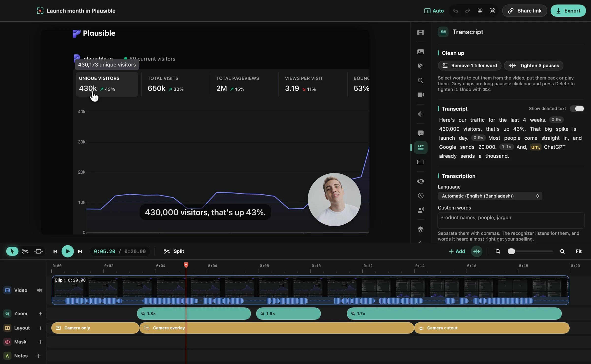Click the Tighten 3 pauses button
Screen dimensions: 591x364
pos(534,65)
